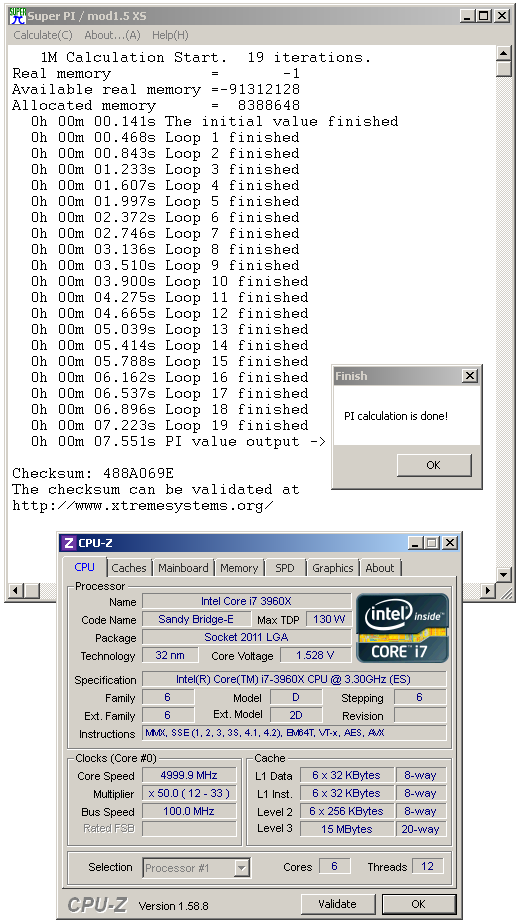The width and height of the screenshot is (519, 923).
Task: Click the vertical scrollbar up arrow in Super PI
Action: point(504,53)
